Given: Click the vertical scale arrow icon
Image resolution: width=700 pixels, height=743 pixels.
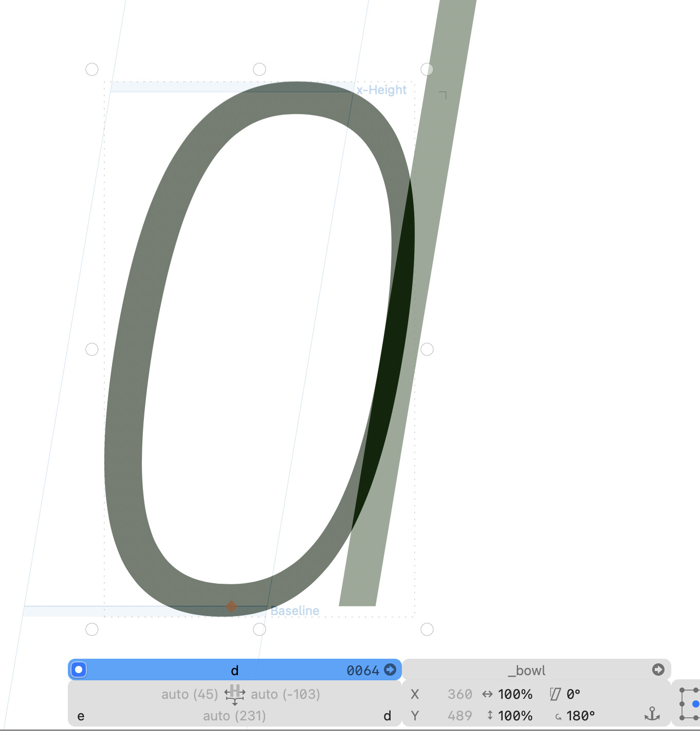Looking at the screenshot, I should 490,715.
